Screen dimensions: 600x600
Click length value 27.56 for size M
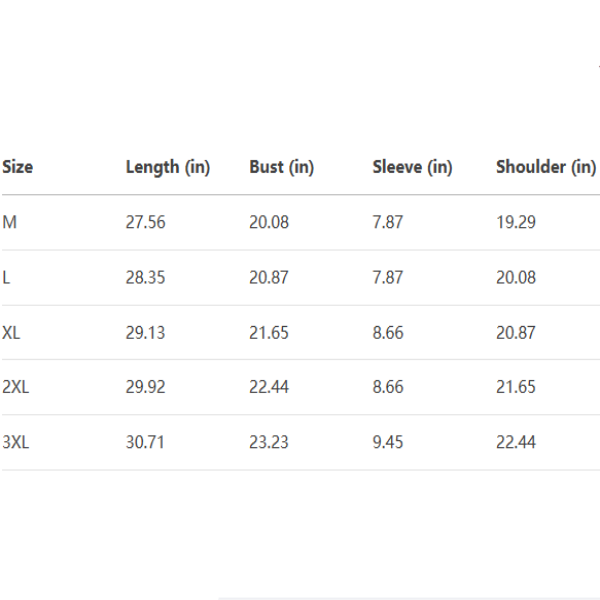[145, 222]
